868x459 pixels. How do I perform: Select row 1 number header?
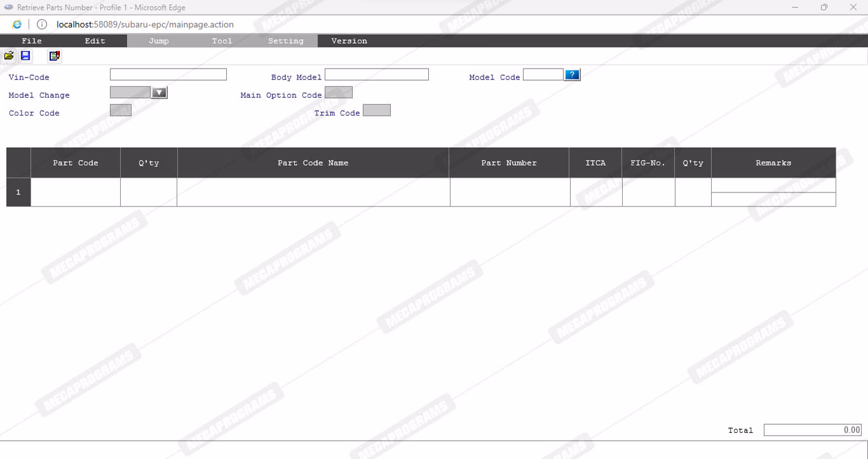[x=18, y=192]
